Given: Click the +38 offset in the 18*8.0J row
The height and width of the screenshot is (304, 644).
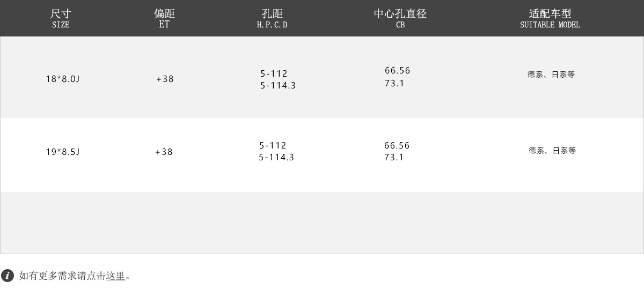Looking at the screenshot, I should tap(165, 79).
